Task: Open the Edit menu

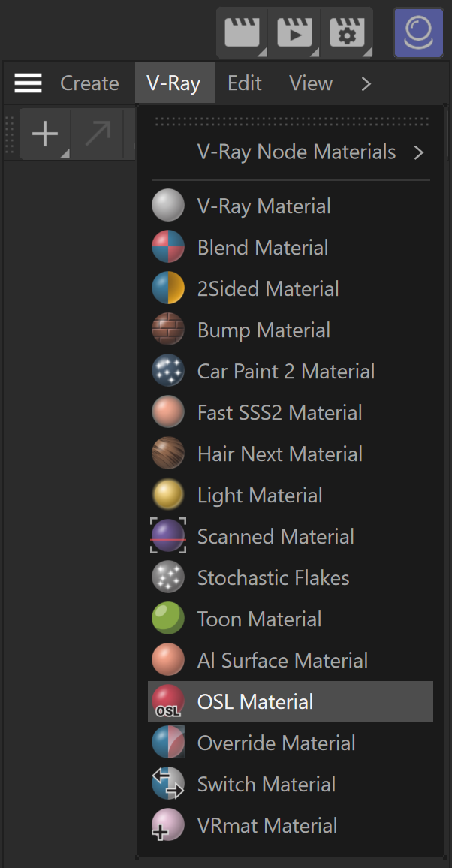Action: tap(245, 83)
